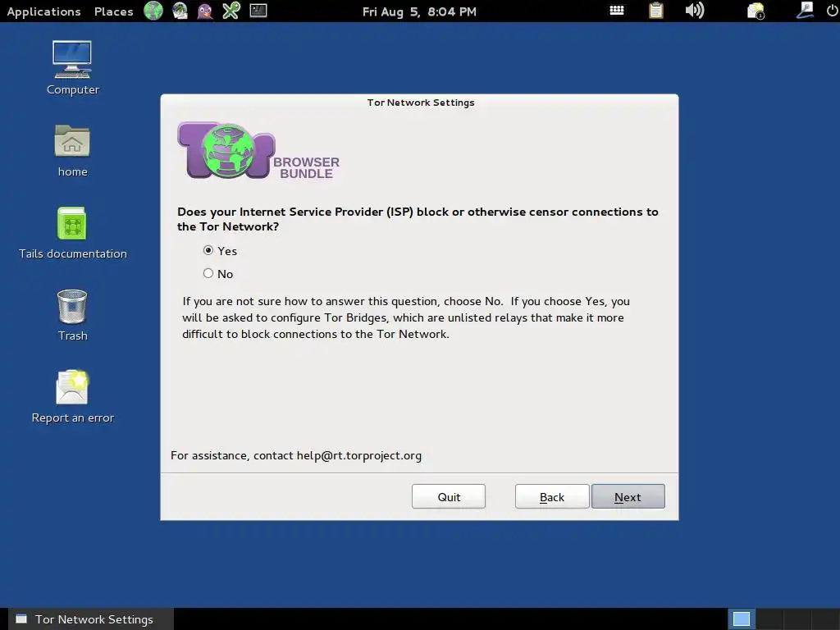Open the Places menu
Screen dimensions: 840x630
pos(113,11)
